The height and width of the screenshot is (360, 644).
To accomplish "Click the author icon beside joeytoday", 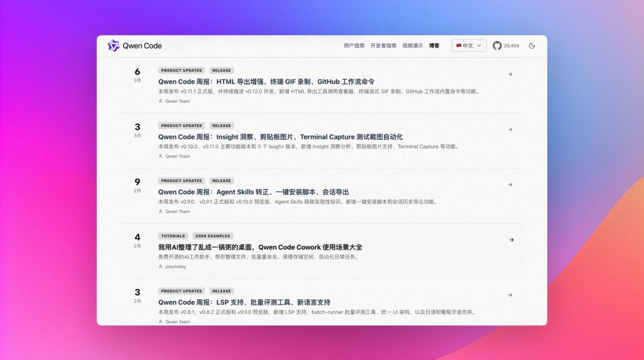I will pos(161,267).
